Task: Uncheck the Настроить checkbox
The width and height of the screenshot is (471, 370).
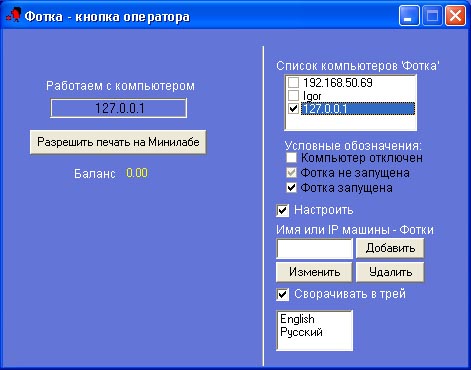Action: [x=283, y=211]
